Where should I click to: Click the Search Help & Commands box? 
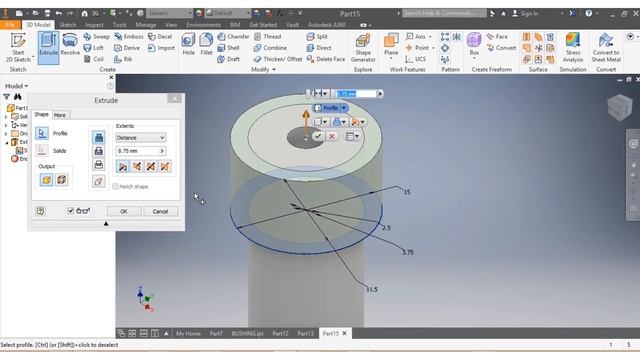444,13
